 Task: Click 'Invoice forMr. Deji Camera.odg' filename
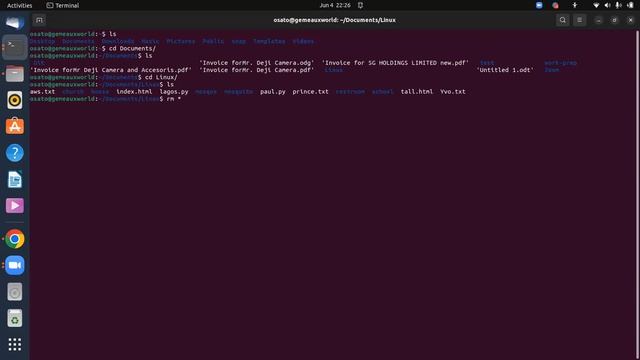pyautogui.click(x=257, y=62)
